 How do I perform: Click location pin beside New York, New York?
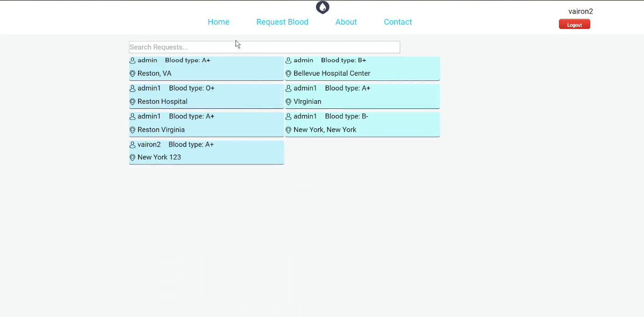click(x=288, y=130)
